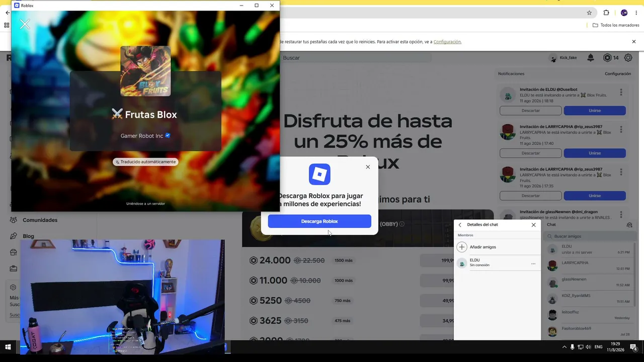Click the Traducido automáticamente badge

click(145, 162)
